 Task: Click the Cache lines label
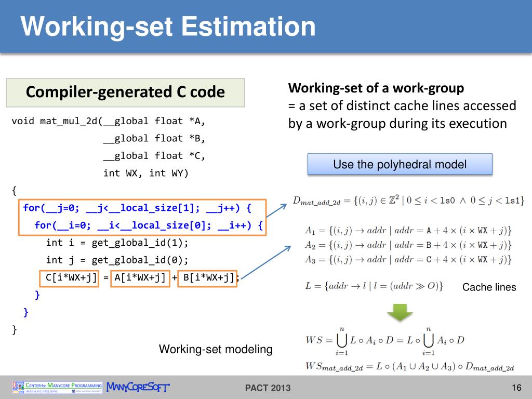tap(489, 287)
